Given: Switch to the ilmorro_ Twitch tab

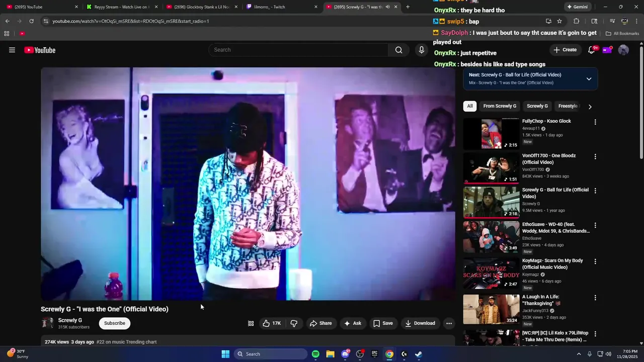Looking at the screenshot, I should click(282, 7).
